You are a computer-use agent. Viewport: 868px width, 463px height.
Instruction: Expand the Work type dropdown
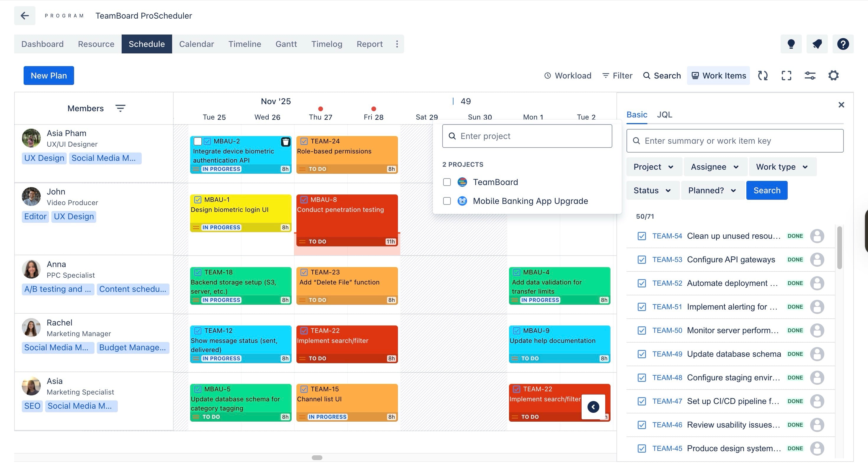point(782,167)
